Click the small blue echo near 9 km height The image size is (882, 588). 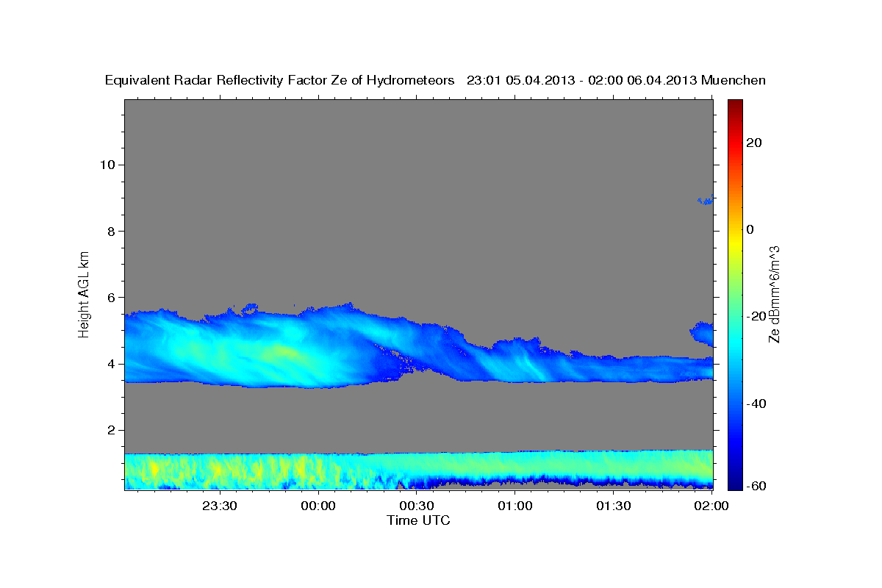pos(706,200)
